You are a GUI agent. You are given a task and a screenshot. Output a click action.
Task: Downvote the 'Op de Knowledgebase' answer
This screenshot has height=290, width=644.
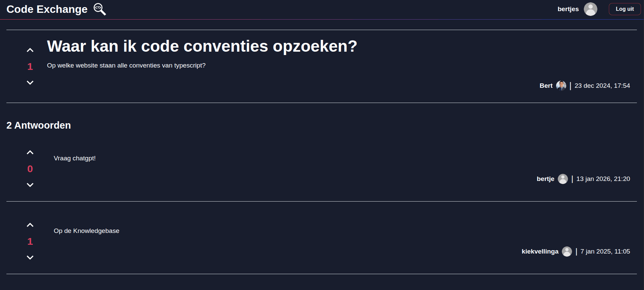click(30, 258)
